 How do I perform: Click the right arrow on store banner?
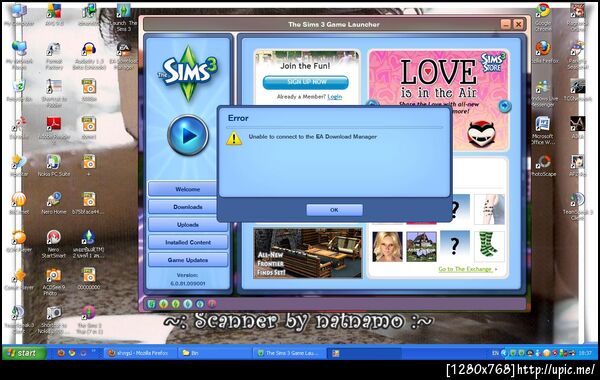(x=504, y=106)
